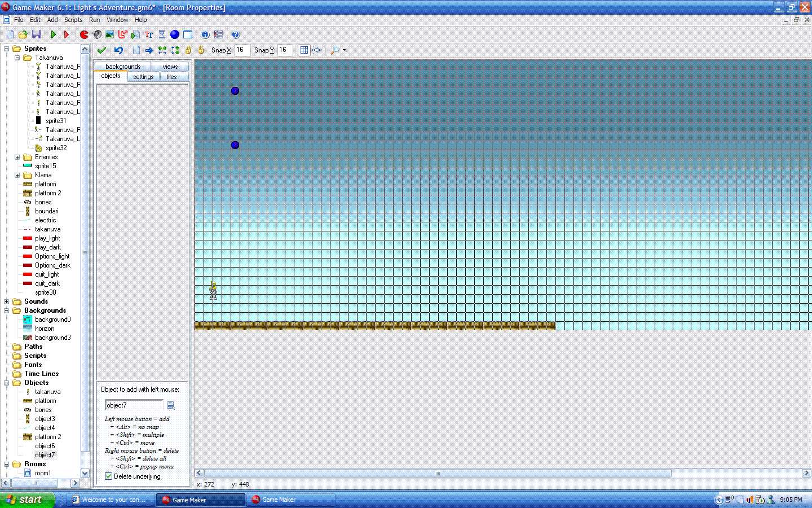Open global game settings list icon
The width and height of the screenshot is (812, 508).
coord(219,34)
